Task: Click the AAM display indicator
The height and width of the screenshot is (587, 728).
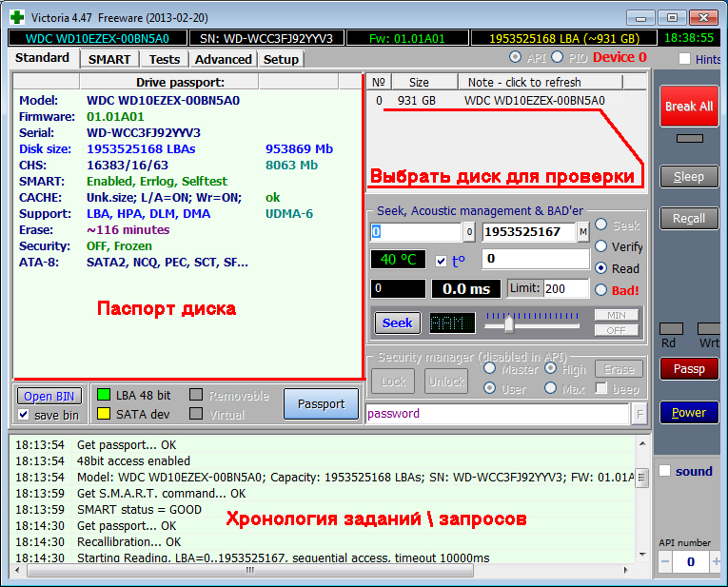Action: coord(452,323)
